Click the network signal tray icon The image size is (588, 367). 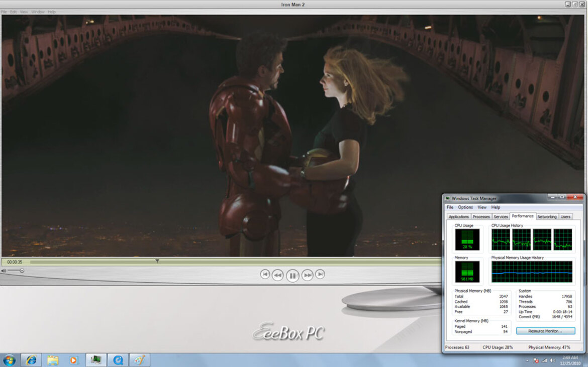[x=544, y=360]
